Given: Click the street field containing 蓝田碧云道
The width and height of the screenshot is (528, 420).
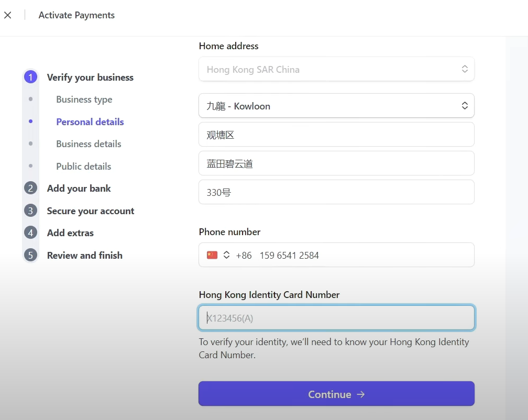Looking at the screenshot, I should pyautogui.click(x=336, y=163).
